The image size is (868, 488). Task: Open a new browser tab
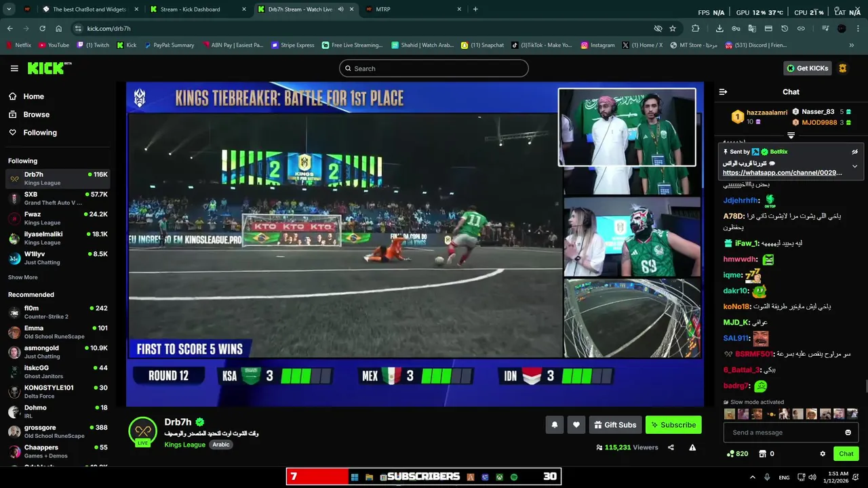point(475,9)
